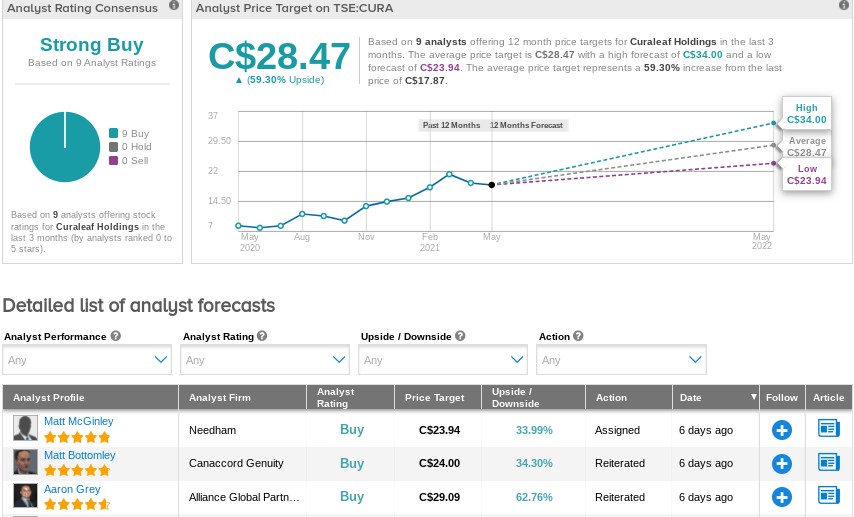Click the Analyst Rating filter help icon

click(x=262, y=336)
